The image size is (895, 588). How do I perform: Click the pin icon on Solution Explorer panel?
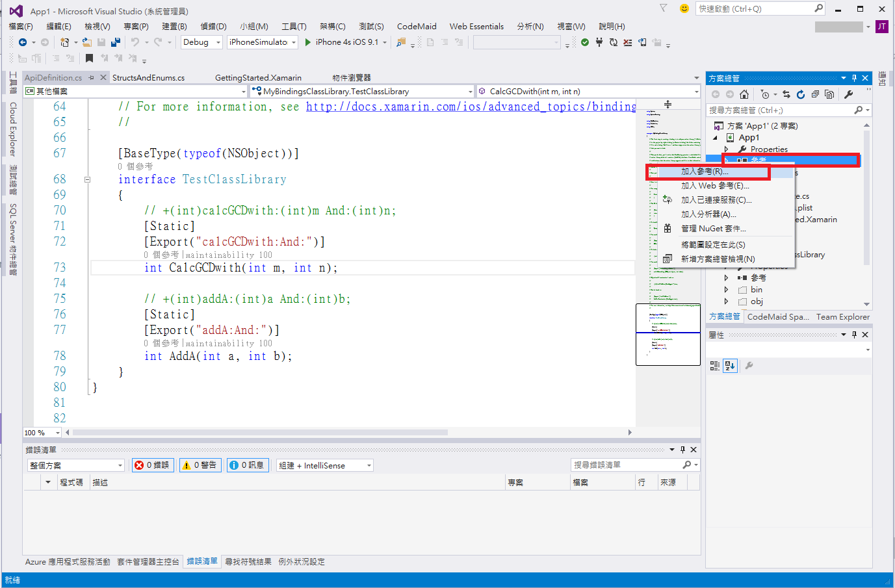point(854,78)
